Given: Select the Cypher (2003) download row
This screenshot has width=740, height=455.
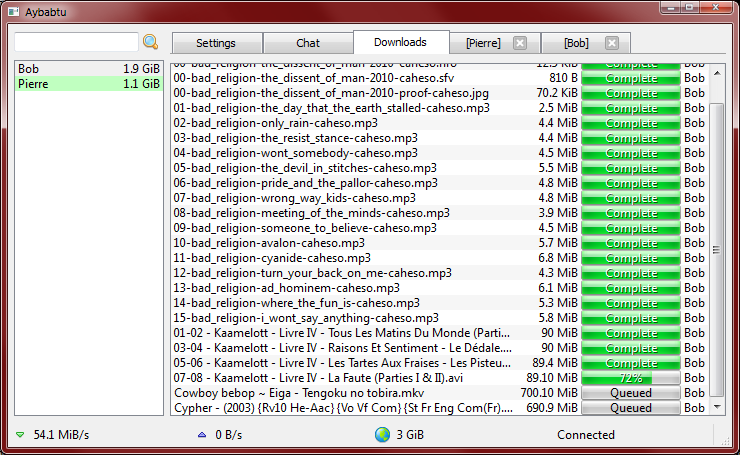Looking at the screenshot, I should 439,408.
